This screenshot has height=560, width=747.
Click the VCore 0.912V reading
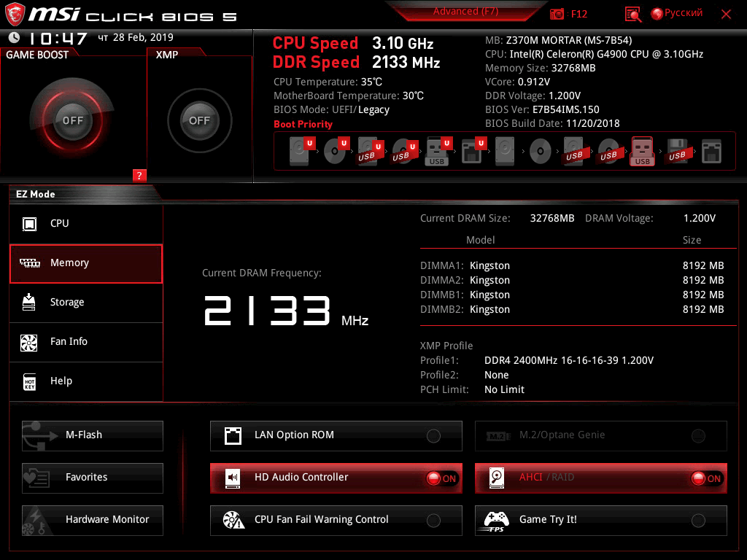pos(517,82)
